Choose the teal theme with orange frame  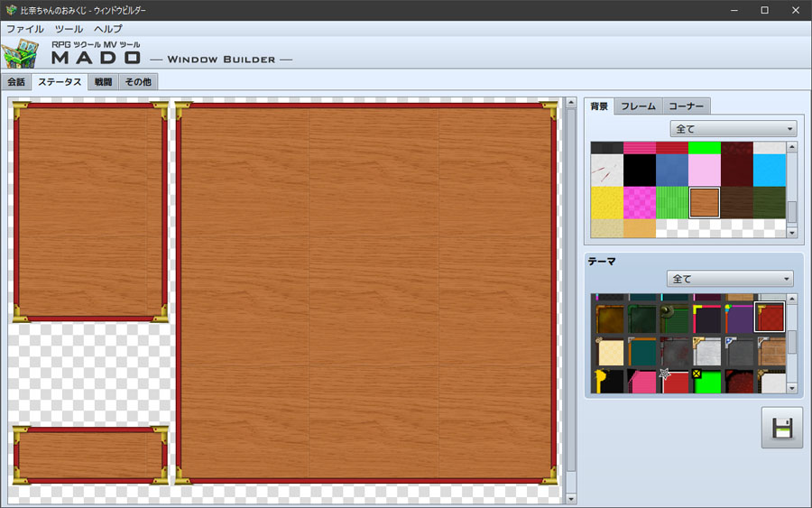click(x=641, y=351)
